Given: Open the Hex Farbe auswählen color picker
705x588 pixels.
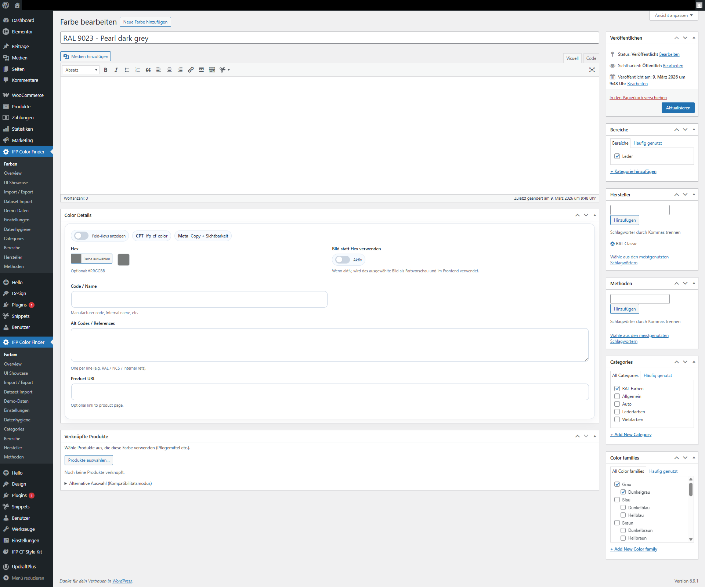Looking at the screenshot, I should tap(92, 259).
